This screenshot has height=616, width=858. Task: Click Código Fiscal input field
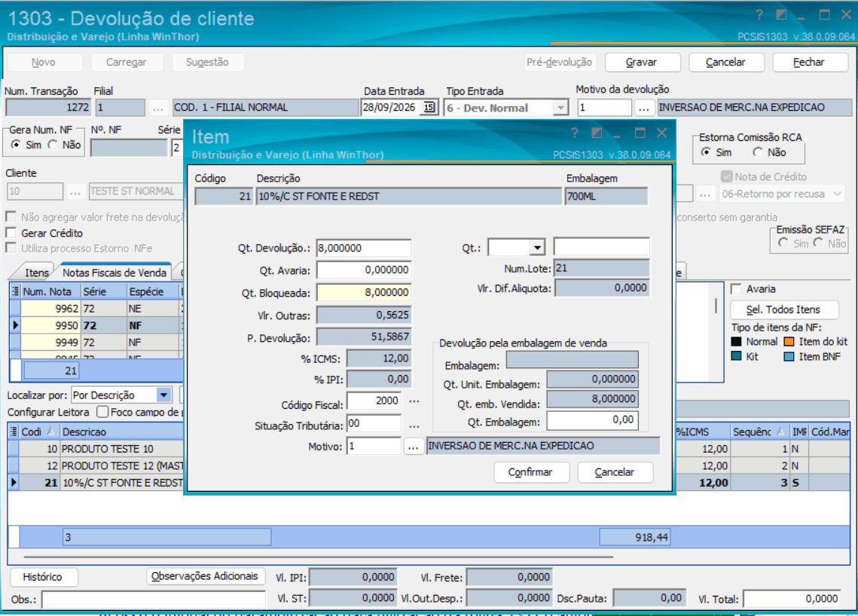[375, 401]
